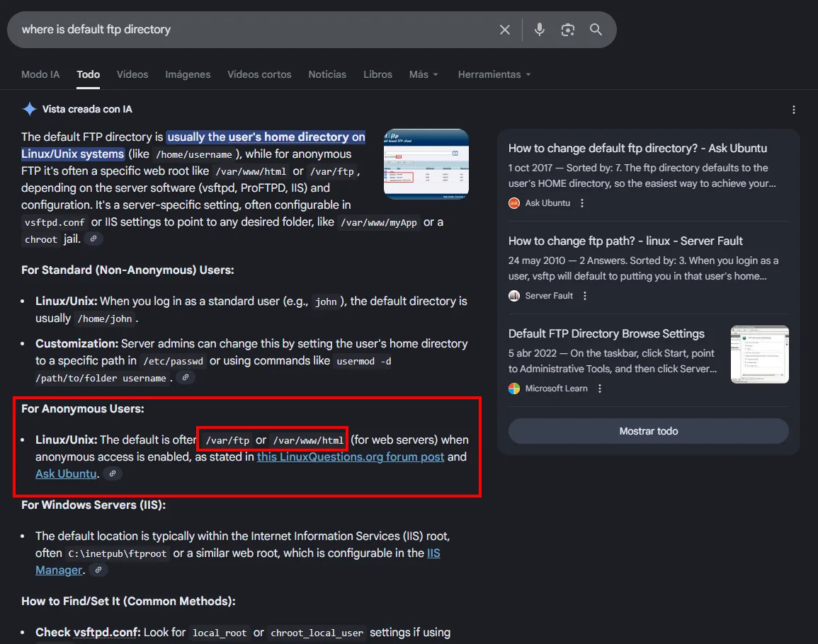Click the Server Fault favicon
This screenshot has height=644, width=818.
pos(514,296)
